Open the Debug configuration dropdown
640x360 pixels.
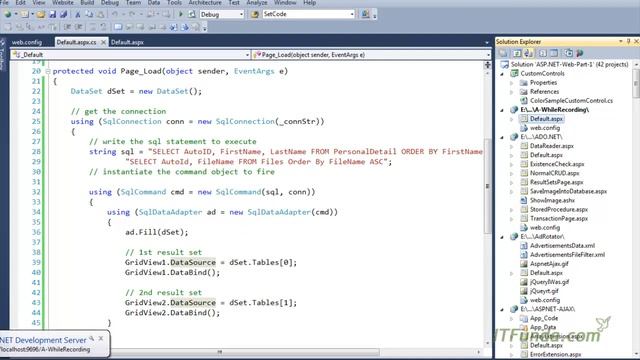click(x=241, y=14)
